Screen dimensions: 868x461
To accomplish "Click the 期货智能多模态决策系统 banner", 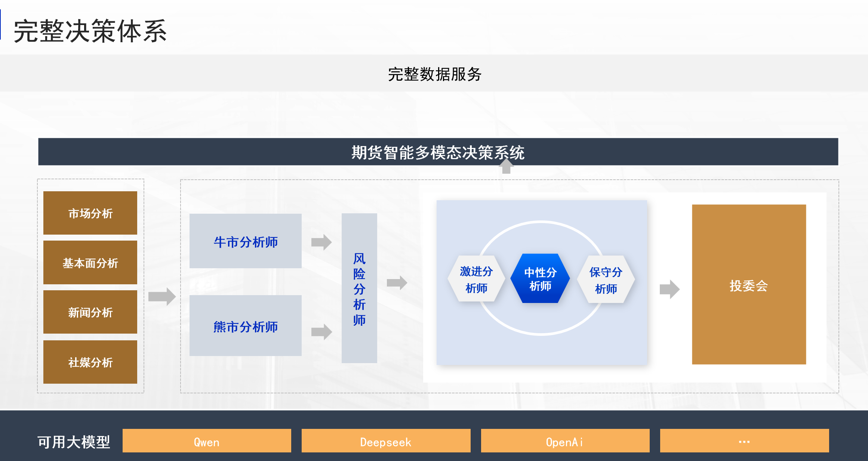I will (438, 152).
